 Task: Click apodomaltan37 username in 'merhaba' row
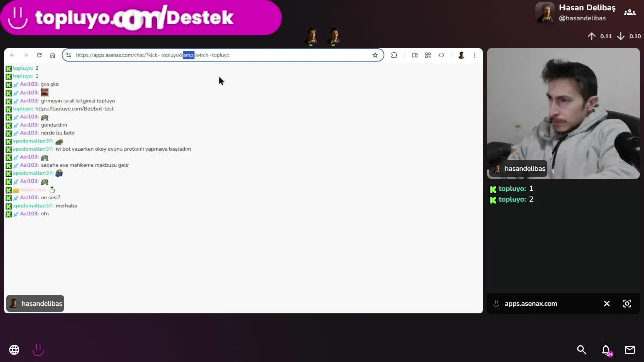[33, 206]
